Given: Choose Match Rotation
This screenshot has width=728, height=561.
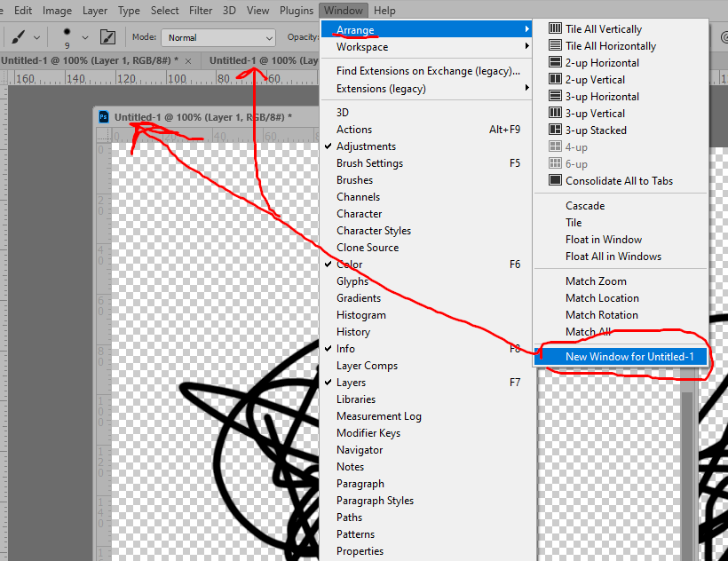Looking at the screenshot, I should pos(621,315).
